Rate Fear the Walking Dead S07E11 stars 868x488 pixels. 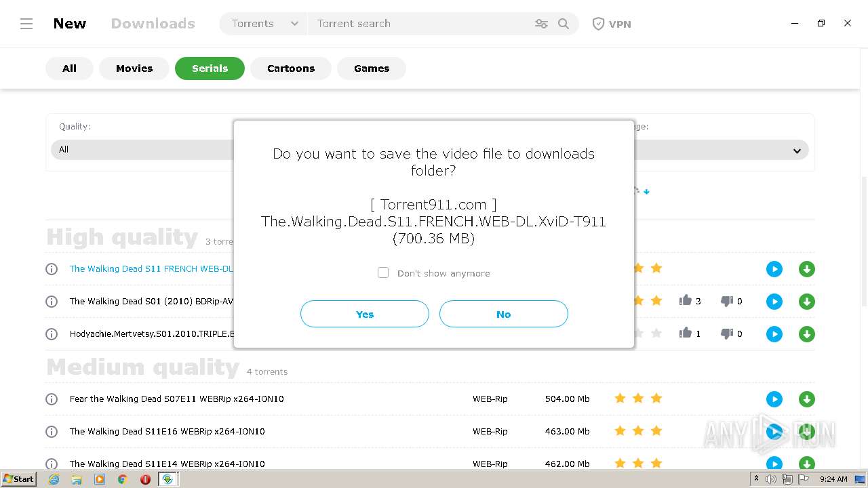[638, 399]
